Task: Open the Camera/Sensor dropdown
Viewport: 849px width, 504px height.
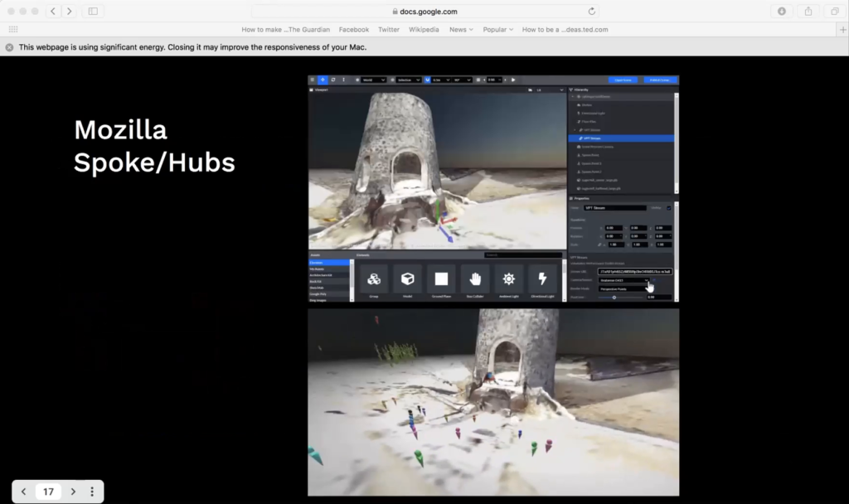Action: coord(623,280)
